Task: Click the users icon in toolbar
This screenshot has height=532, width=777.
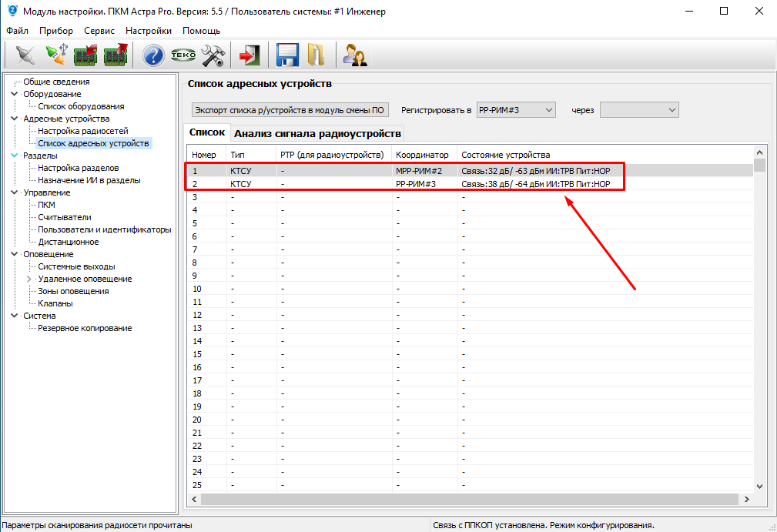Action: (x=354, y=55)
